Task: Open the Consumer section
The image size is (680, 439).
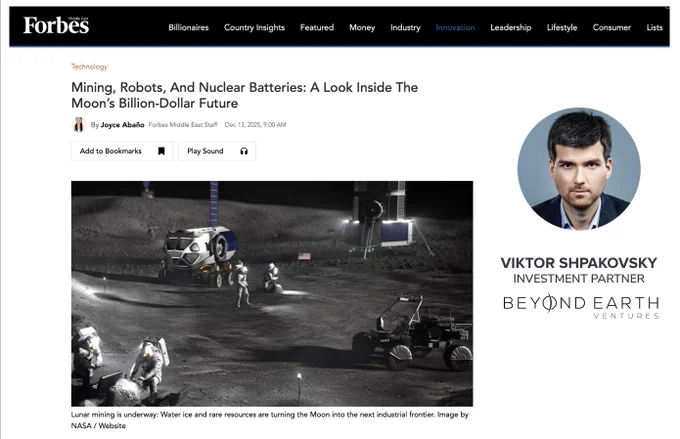Action: [x=611, y=27]
